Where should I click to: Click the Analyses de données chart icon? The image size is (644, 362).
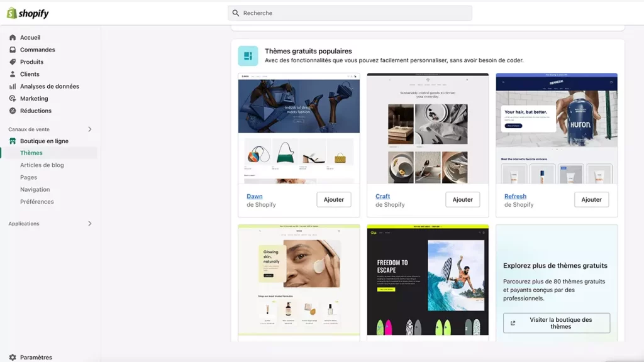pyautogui.click(x=13, y=86)
